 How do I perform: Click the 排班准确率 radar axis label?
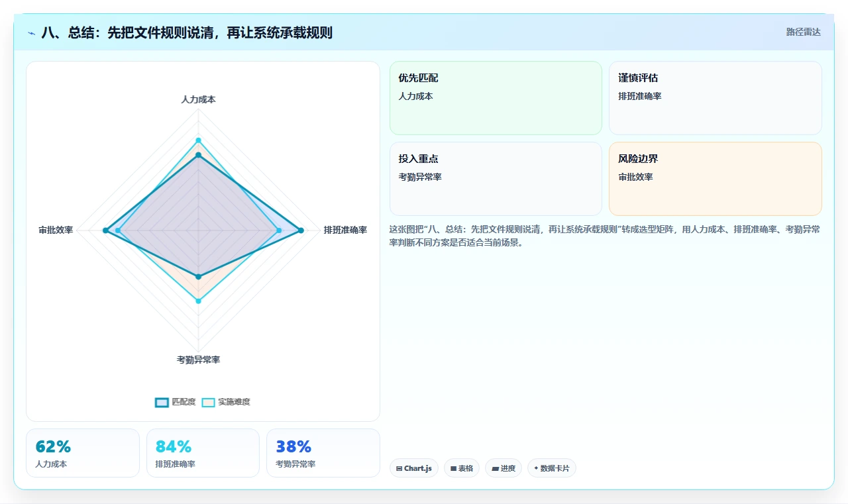coord(345,230)
